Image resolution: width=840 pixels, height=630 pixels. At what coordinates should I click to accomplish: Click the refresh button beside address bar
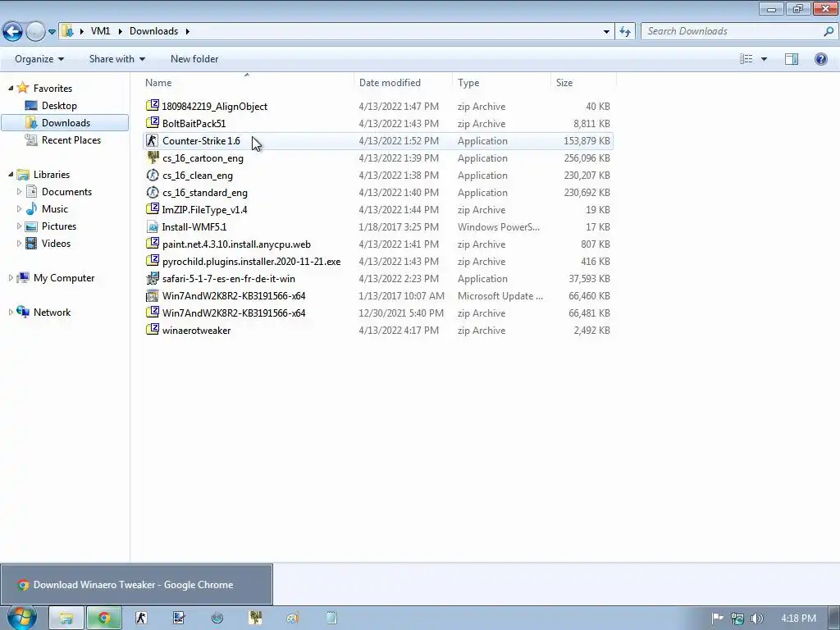pos(624,32)
